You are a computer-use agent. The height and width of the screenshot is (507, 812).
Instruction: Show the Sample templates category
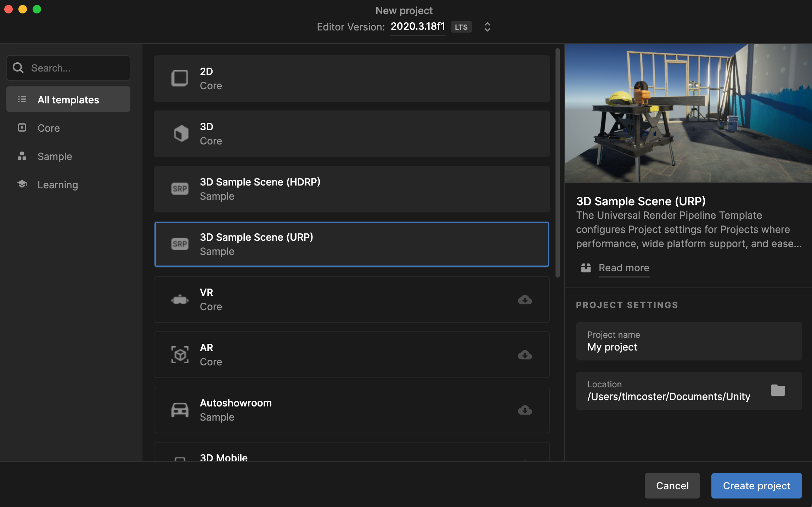[55, 156]
